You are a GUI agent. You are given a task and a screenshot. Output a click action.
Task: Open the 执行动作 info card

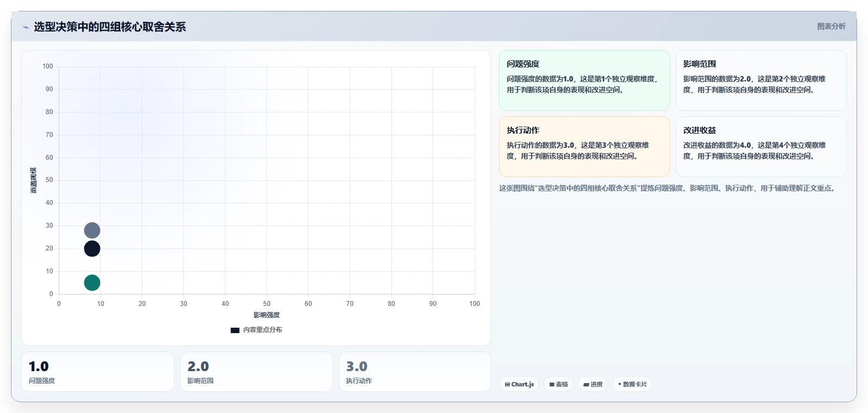coord(584,147)
